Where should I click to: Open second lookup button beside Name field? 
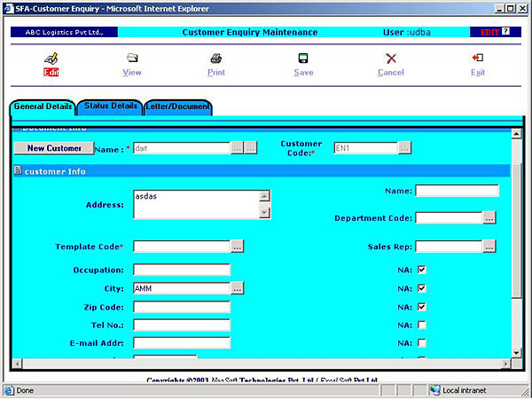click(x=250, y=148)
